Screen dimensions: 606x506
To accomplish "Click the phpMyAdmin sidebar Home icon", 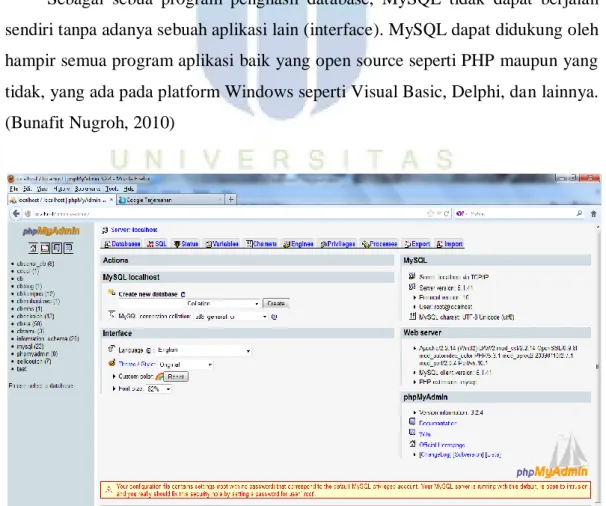I will point(33,248).
